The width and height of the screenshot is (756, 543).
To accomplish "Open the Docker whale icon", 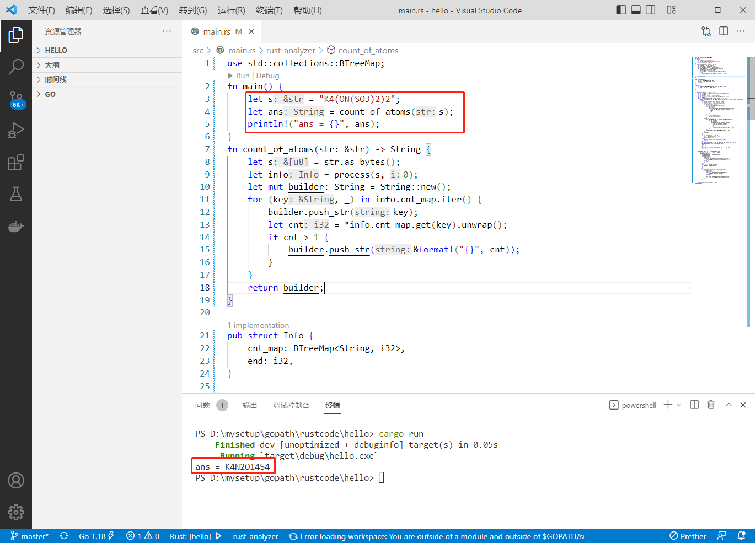I will 16,226.
